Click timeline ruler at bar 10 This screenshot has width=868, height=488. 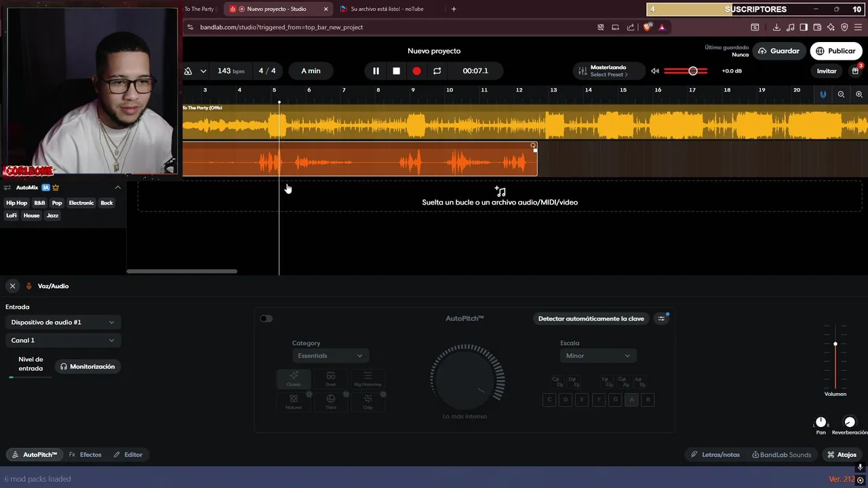pyautogui.click(x=449, y=90)
